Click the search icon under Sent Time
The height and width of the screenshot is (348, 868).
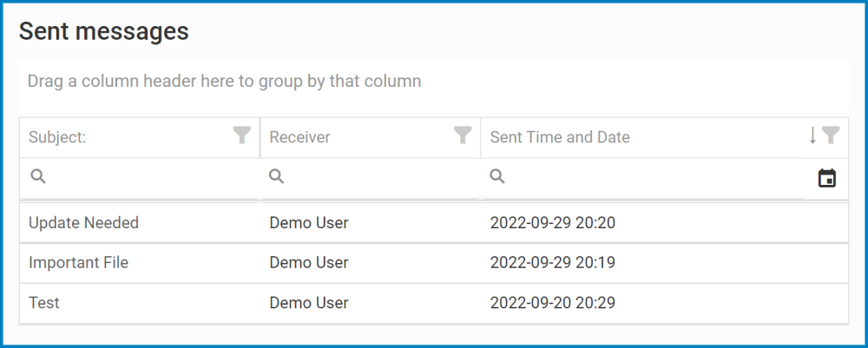[x=497, y=177]
